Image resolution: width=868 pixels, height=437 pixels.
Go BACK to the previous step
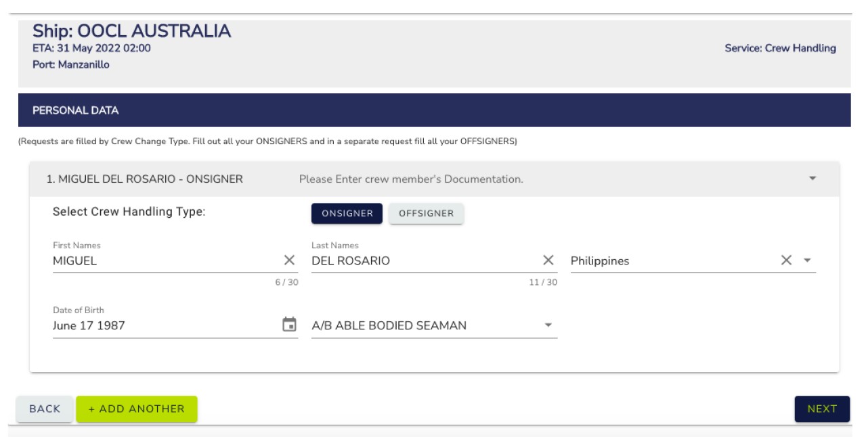(x=45, y=409)
